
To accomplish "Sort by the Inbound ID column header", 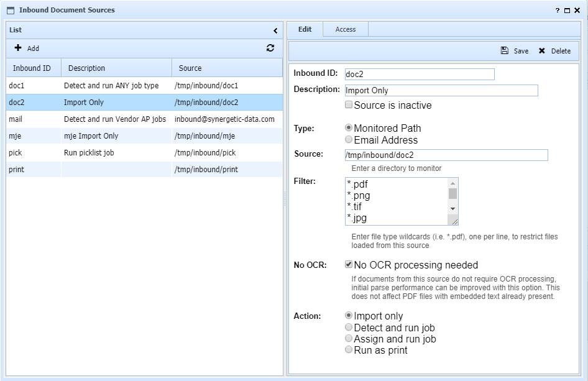I will click(32, 68).
